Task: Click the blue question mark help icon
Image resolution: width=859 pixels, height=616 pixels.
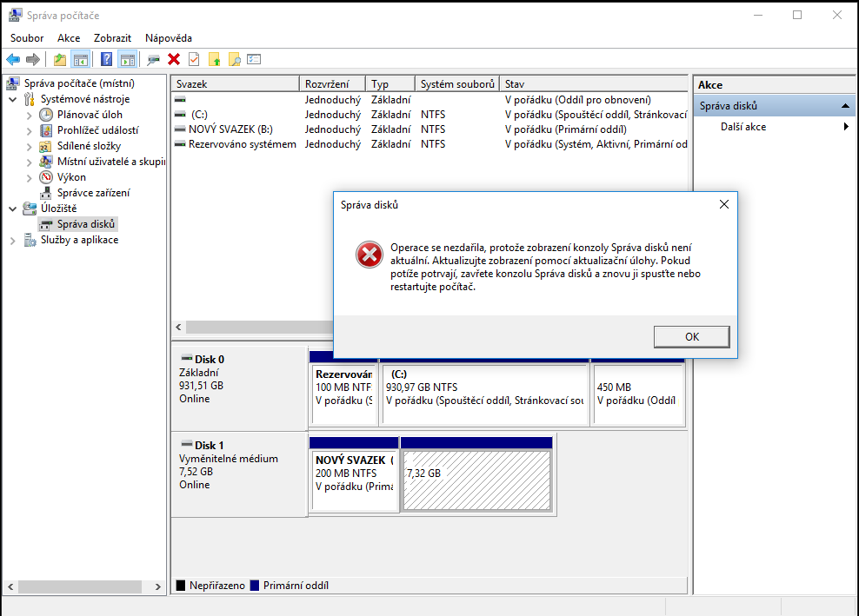Action: [106, 59]
